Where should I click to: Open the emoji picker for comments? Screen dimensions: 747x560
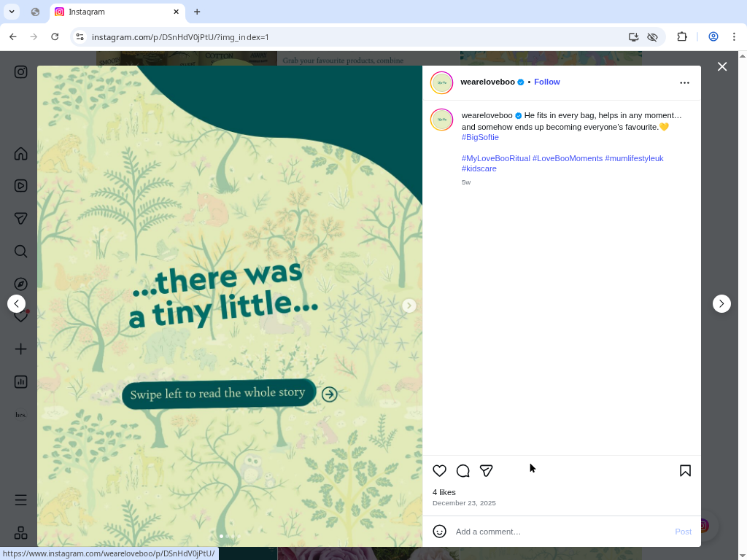(x=439, y=532)
